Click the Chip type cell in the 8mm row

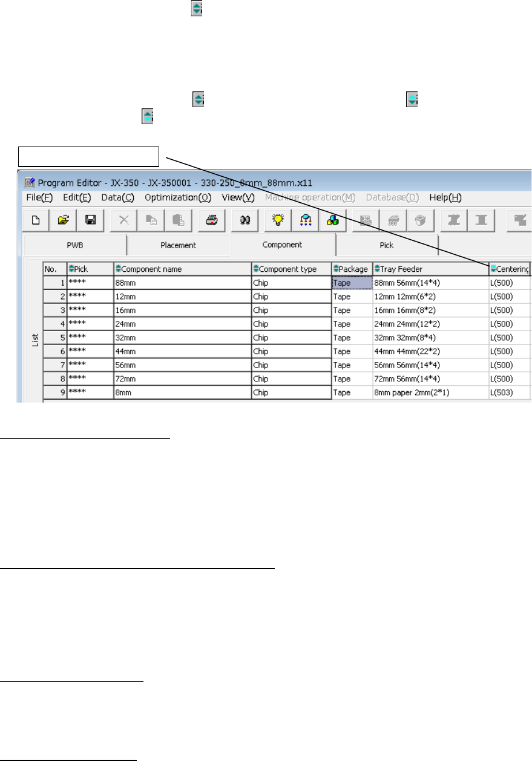click(x=292, y=392)
